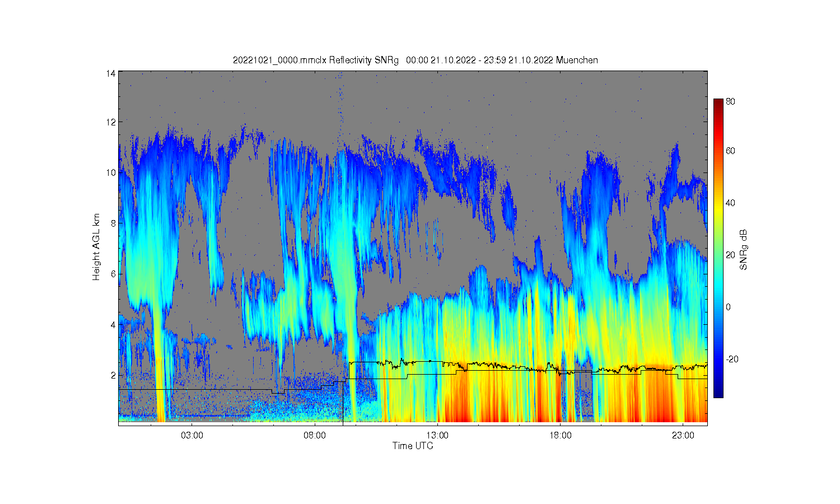Click the plot title mentioning Muenchen
Screen dimensions: 840x504
pos(415,60)
